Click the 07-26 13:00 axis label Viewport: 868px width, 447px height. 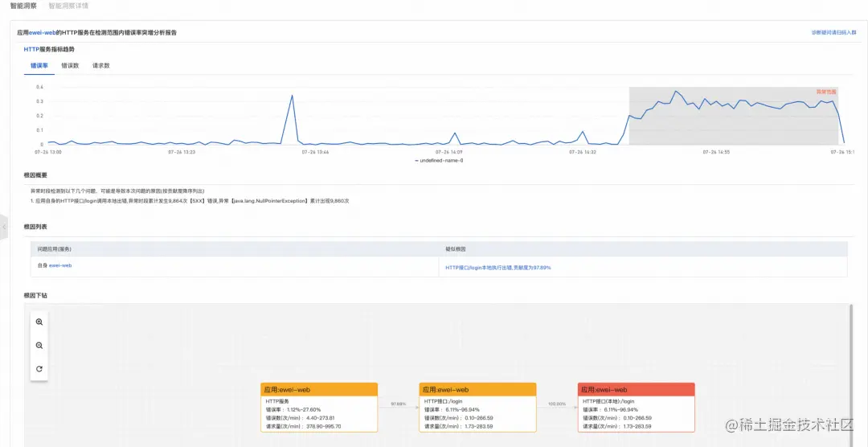(48, 151)
